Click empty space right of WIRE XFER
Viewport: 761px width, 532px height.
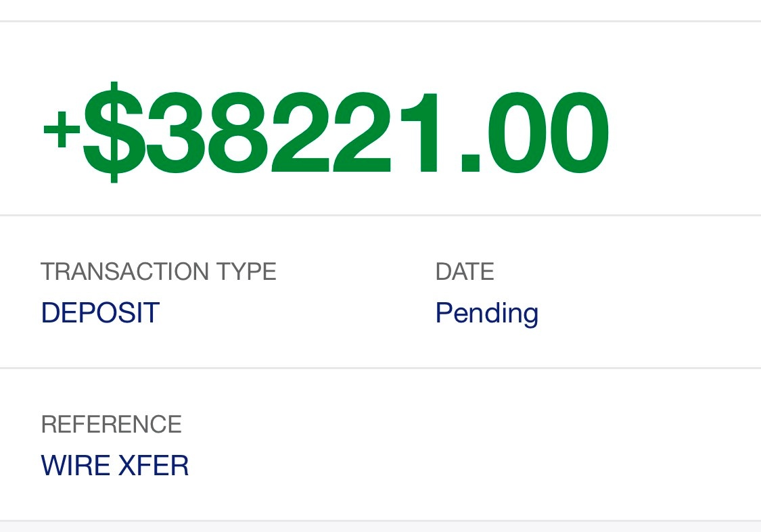pos(474,466)
